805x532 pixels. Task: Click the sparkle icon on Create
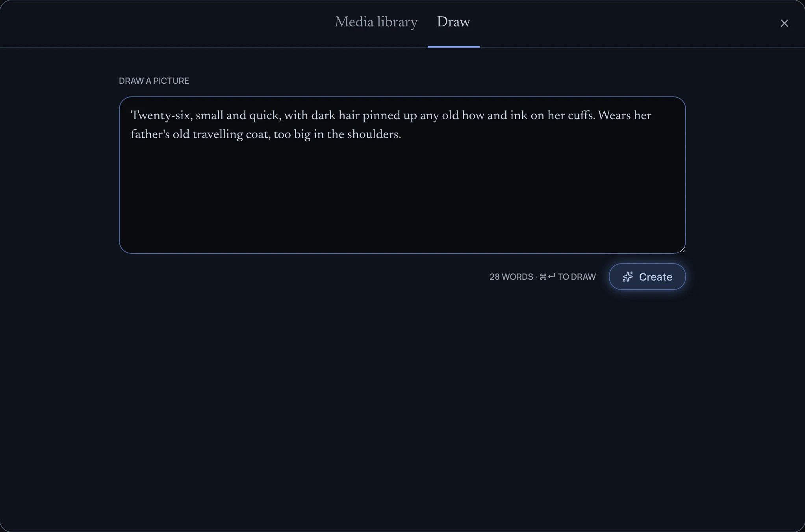click(628, 277)
